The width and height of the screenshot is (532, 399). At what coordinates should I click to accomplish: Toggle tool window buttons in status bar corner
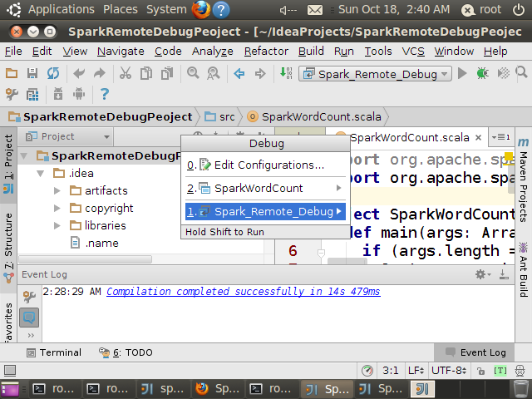10,371
